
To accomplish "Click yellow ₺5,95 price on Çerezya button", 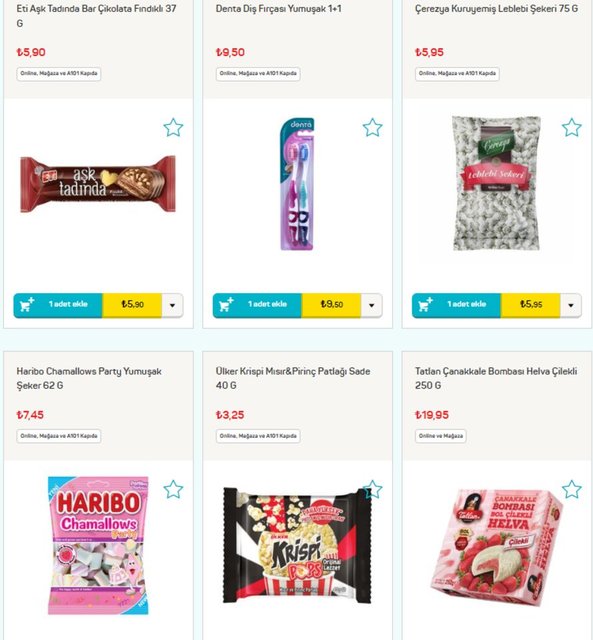I will pyautogui.click(x=531, y=305).
